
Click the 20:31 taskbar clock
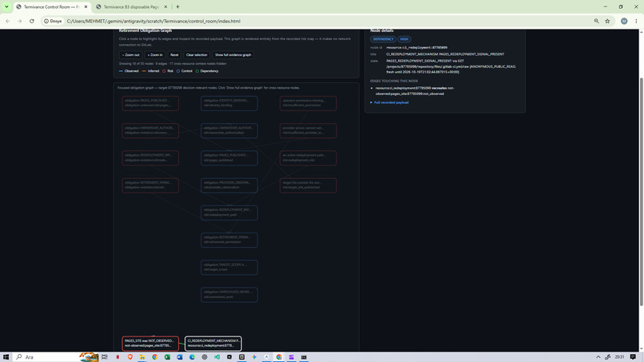(619, 357)
